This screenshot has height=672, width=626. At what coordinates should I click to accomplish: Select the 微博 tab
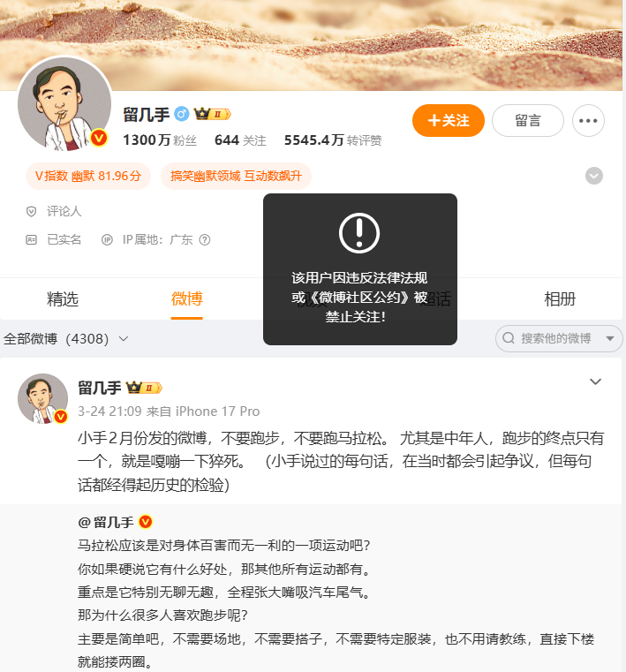tap(187, 298)
